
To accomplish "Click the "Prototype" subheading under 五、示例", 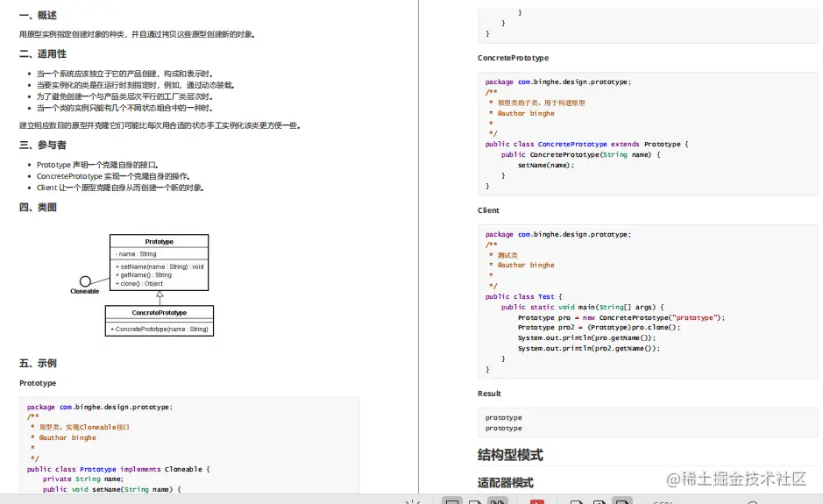I will [x=38, y=383].
